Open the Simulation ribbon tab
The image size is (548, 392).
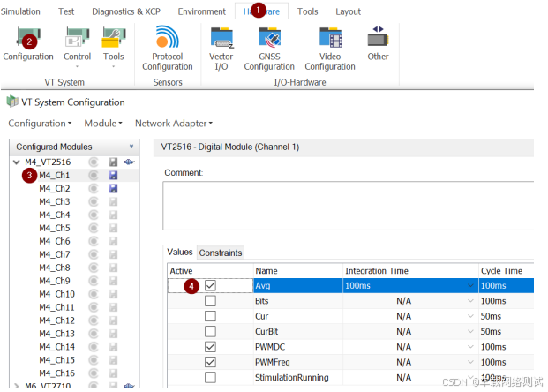click(x=20, y=11)
